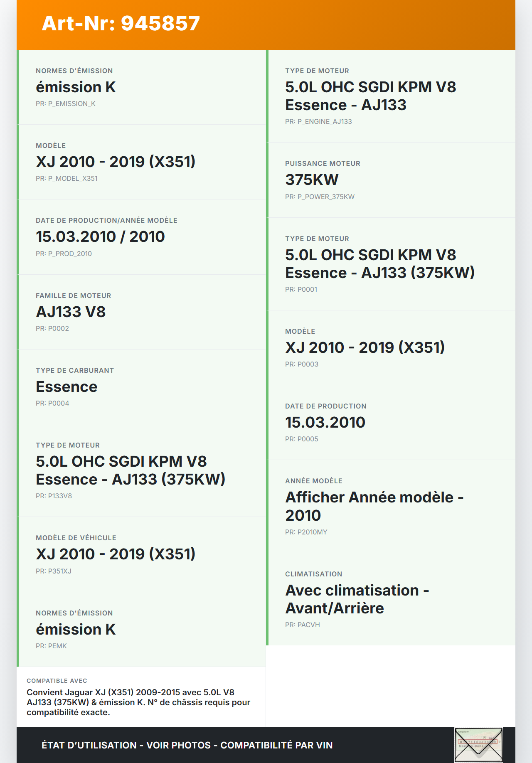
Task: Click the VIN document envelope thumbnail
Action: (478, 745)
